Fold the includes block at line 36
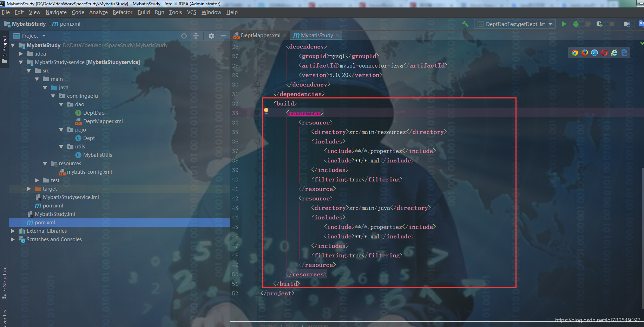Viewport: 644px width, 327px height. [257, 141]
